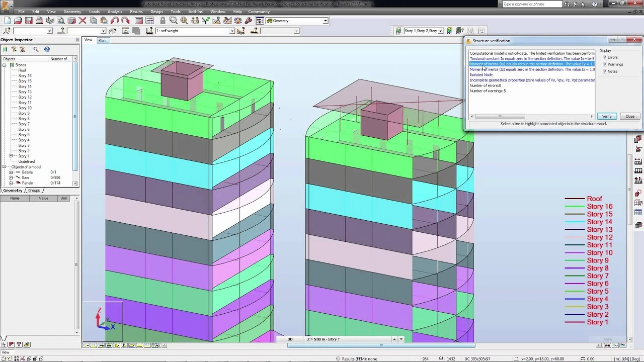Viewport: 644px width, 362px height.
Task: Click the story selection icon before the story list
Action: [398, 31]
